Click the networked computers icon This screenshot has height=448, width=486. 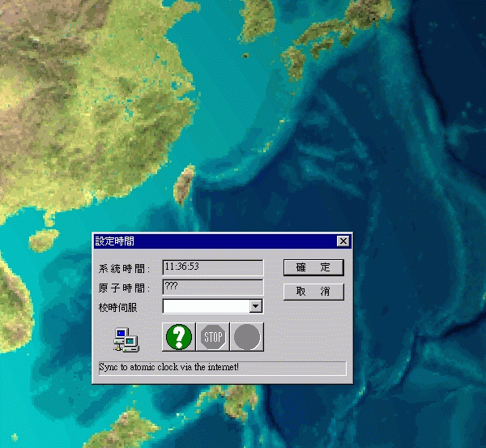coord(125,339)
